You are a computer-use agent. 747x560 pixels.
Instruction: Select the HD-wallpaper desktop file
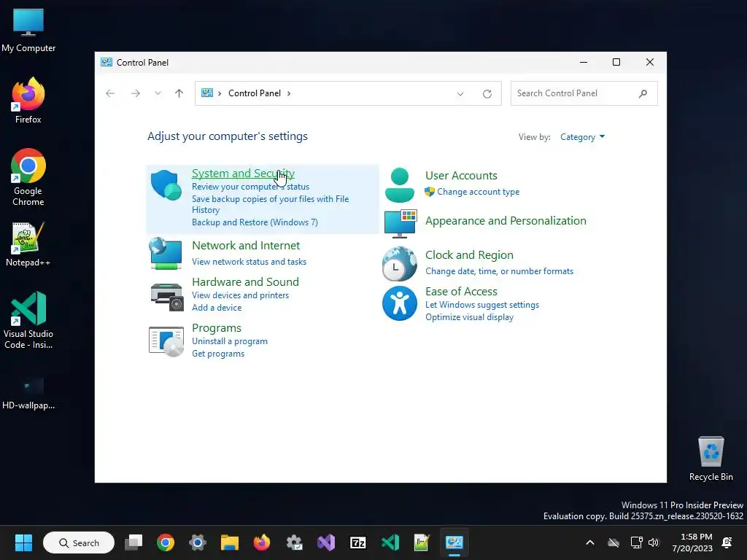point(28,394)
